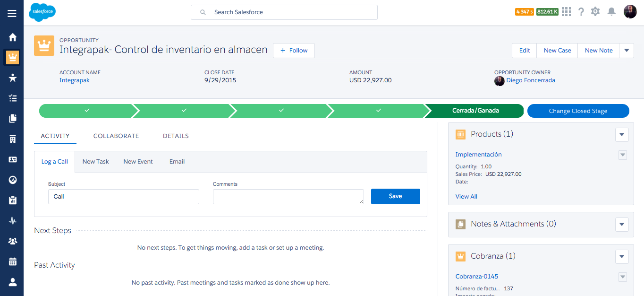The width and height of the screenshot is (644, 296).
Task: Open the Notes & Attachments dropdown arrow
Action: tap(622, 225)
